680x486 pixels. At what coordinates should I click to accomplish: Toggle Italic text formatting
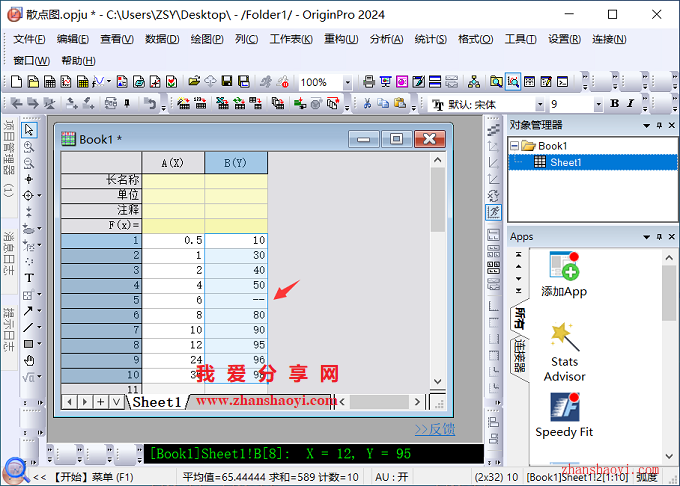(x=630, y=104)
